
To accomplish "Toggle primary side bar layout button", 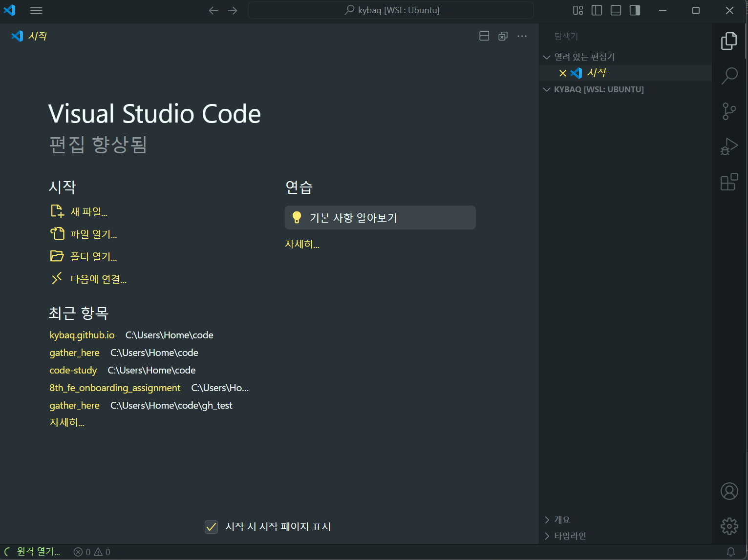I will pyautogui.click(x=635, y=10).
